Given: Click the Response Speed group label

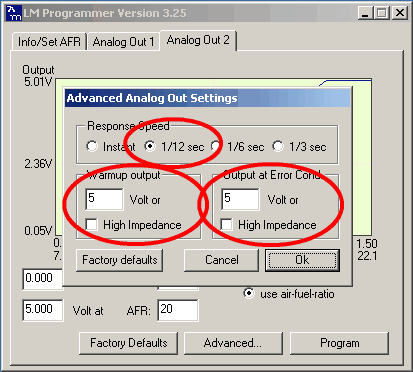Looking at the screenshot, I should [x=128, y=126].
